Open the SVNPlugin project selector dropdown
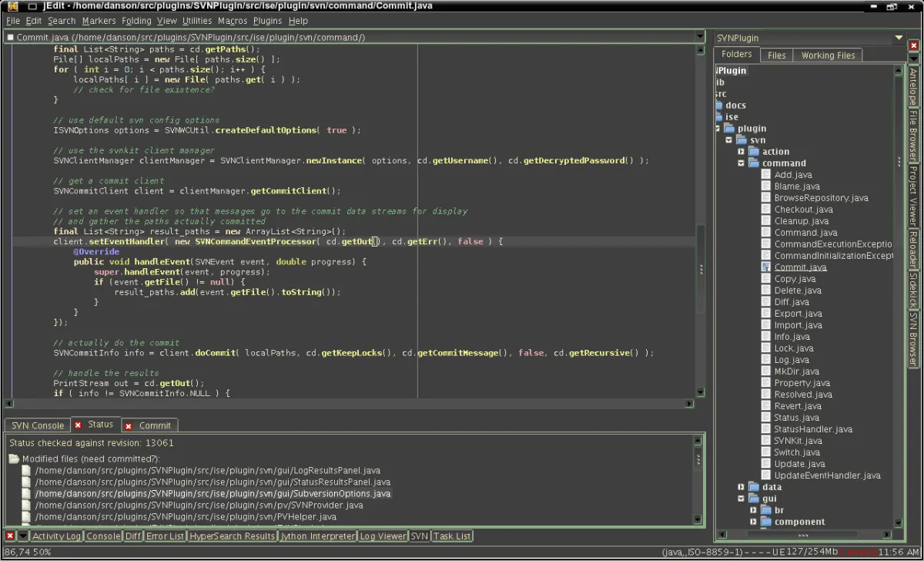Screen dimensions: 924x561 click(x=899, y=38)
